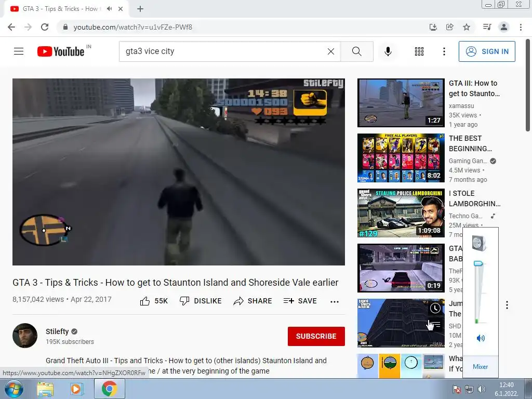Click the page vertical scrollbar
532x399 pixels.
[x=528, y=86]
